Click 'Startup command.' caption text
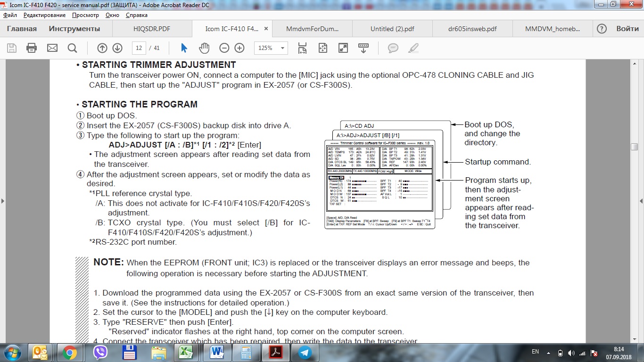 [498, 162]
